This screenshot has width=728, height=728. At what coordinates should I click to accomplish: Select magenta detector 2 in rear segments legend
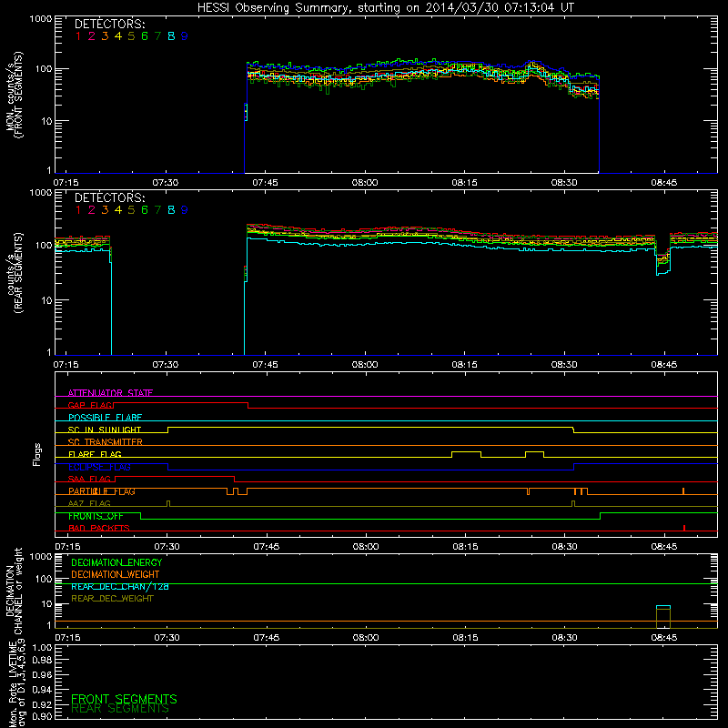tap(92, 210)
